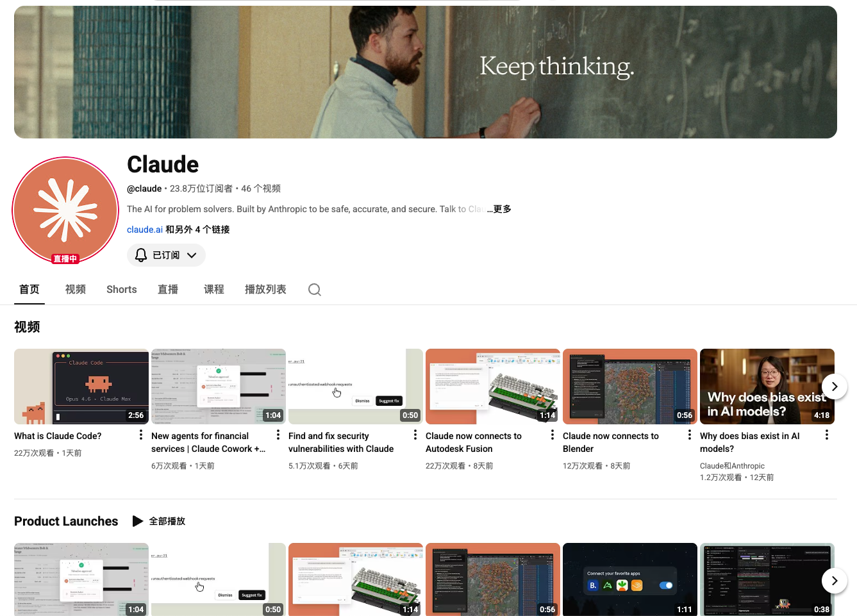Open options menu for New agents for financial services
Screen dimensions: 857x616
coord(278,435)
